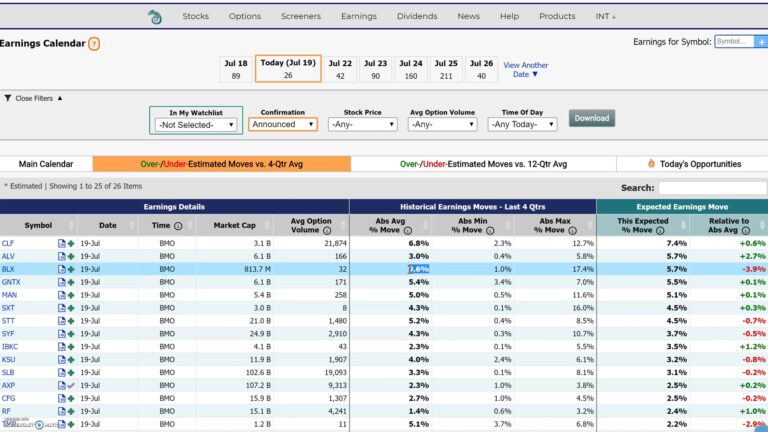Add KSU to watchlist with plus icon
Image resolution: width=768 pixels, height=432 pixels.
71,360
